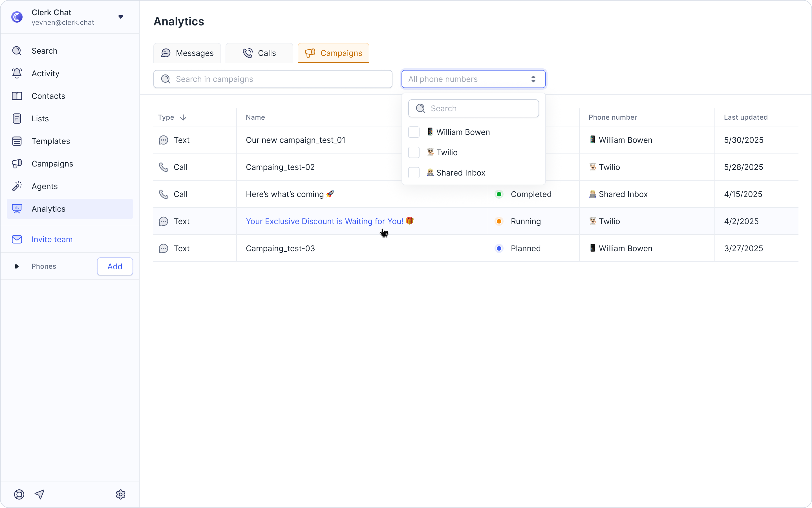The width and height of the screenshot is (812, 508).
Task: Click the paper plane send icon
Action: (x=39, y=494)
